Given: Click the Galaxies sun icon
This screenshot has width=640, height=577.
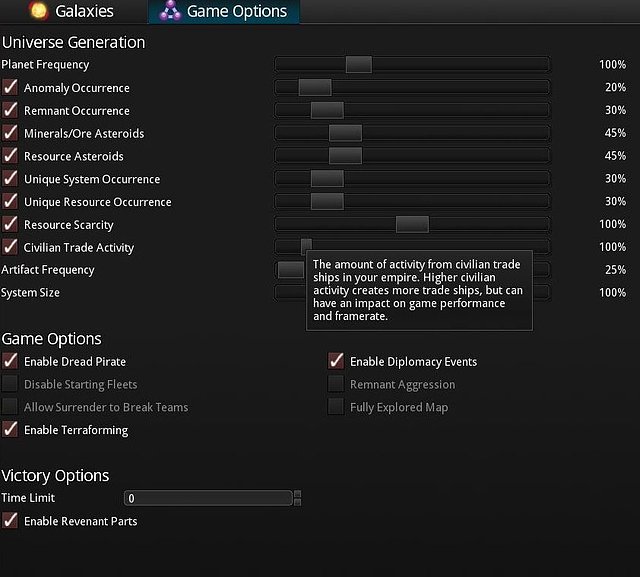Looking at the screenshot, I should pos(39,12).
